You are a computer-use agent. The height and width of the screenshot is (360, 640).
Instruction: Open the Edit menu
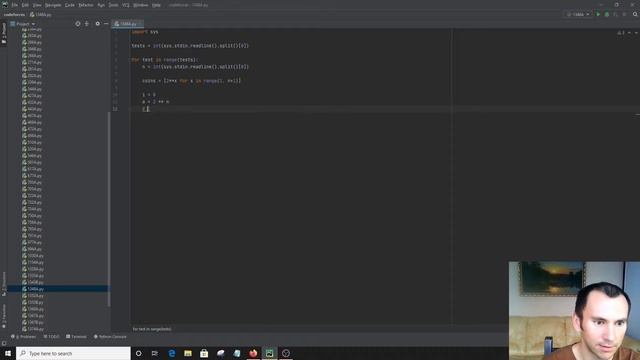tap(25, 5)
